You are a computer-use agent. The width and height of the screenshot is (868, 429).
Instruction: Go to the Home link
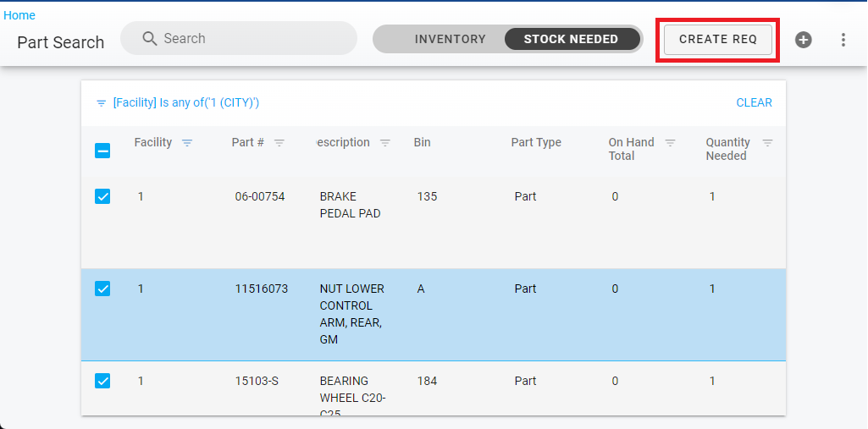pos(19,15)
